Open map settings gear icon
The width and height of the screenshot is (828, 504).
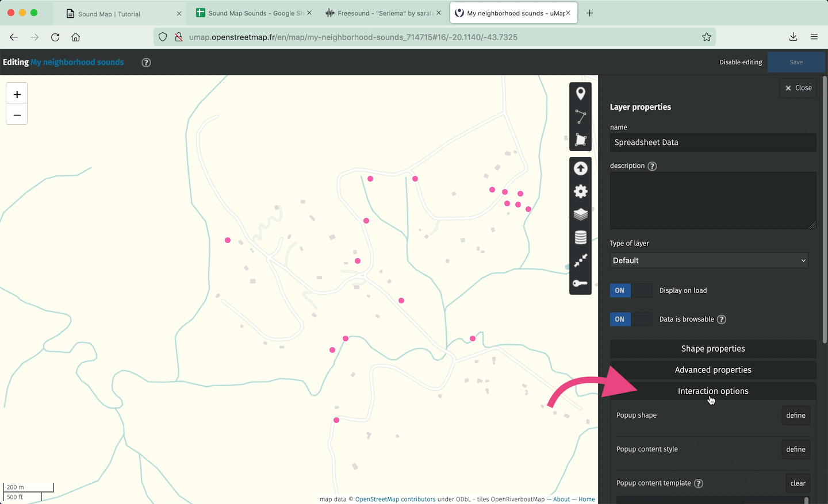(x=580, y=191)
